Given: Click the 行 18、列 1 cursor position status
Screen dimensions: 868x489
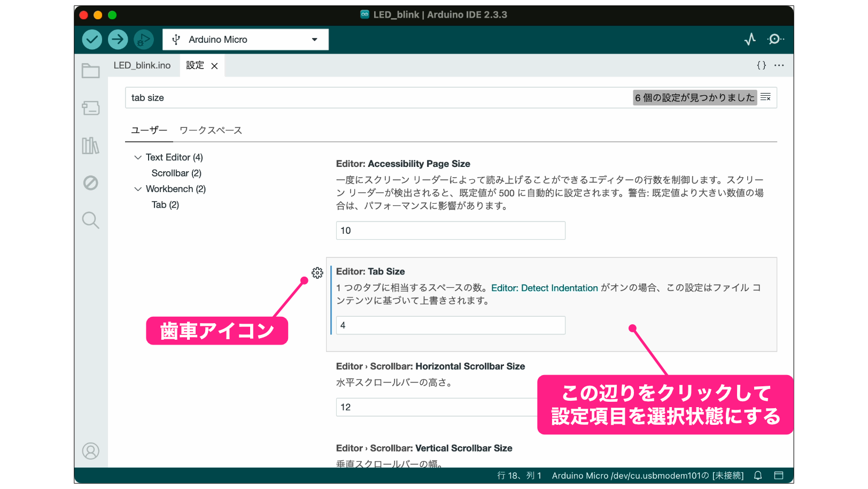Looking at the screenshot, I should click(x=520, y=476).
